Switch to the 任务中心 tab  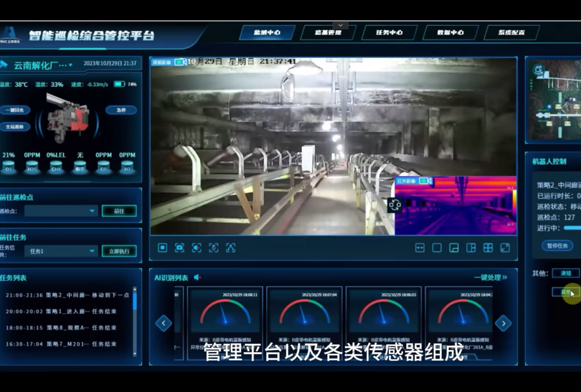click(389, 33)
